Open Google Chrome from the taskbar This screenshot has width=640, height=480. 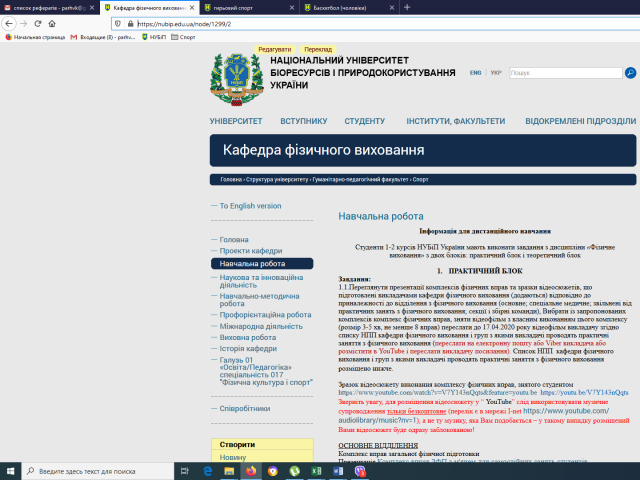coord(273,471)
